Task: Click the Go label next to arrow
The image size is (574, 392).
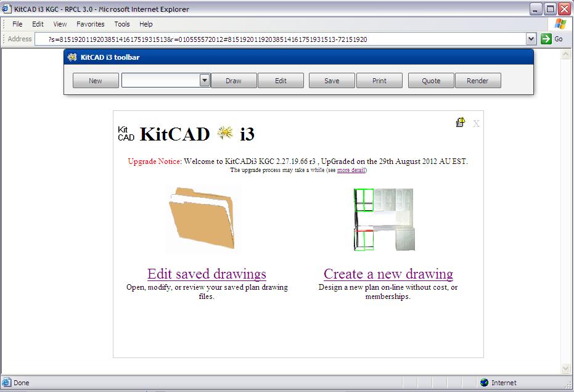Action: pyautogui.click(x=558, y=39)
